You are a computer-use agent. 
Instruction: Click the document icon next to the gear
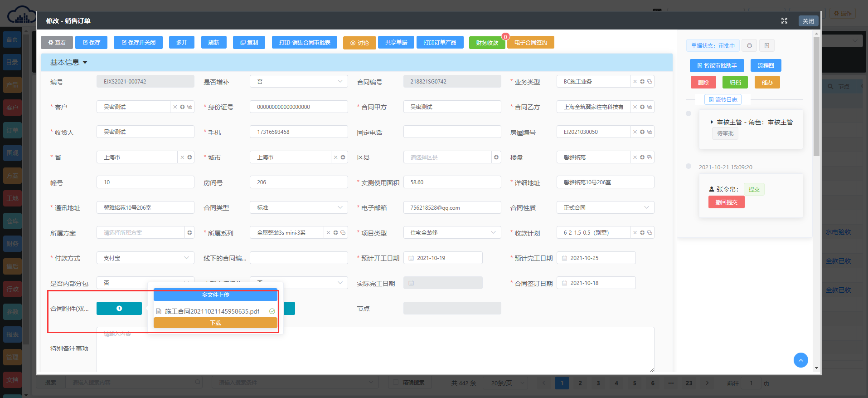[x=766, y=46]
